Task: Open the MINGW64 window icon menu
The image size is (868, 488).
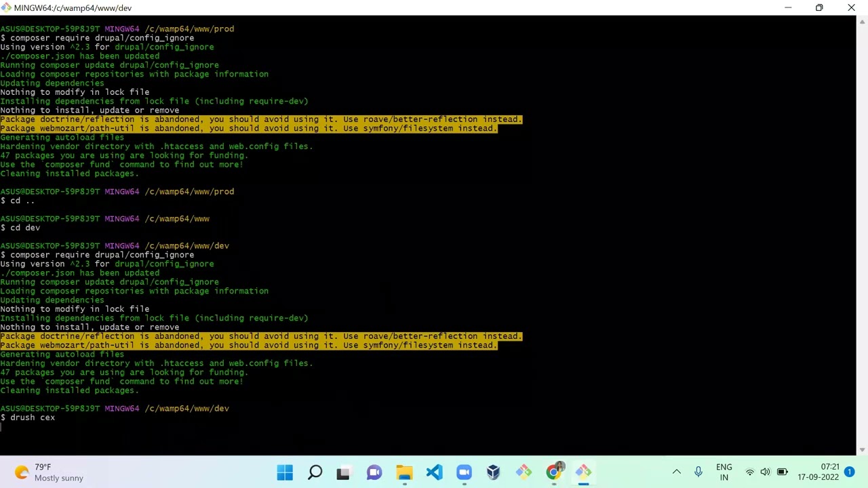Action: 6,7
